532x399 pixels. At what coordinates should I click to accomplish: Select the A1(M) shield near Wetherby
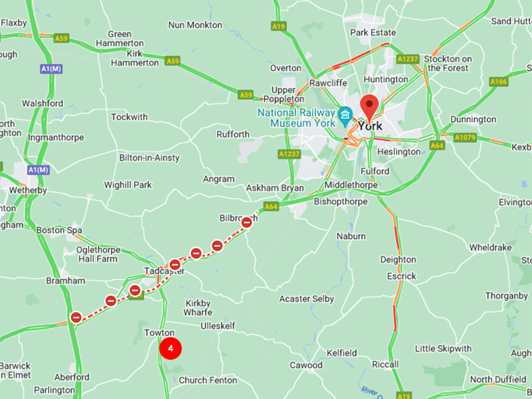tap(38, 170)
